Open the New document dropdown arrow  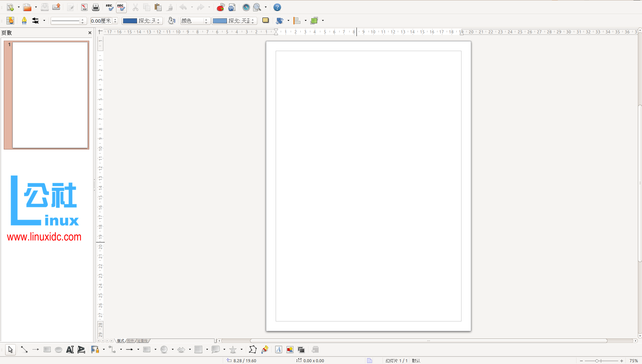19,7
